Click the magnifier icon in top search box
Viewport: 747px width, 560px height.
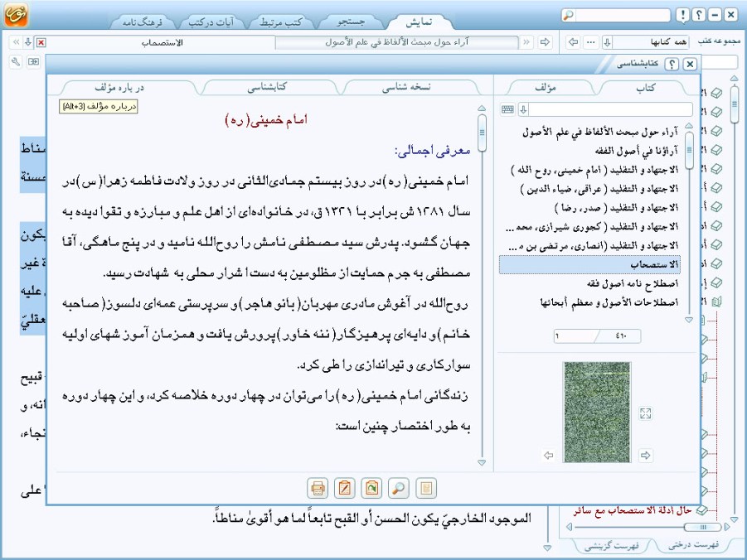click(x=568, y=15)
